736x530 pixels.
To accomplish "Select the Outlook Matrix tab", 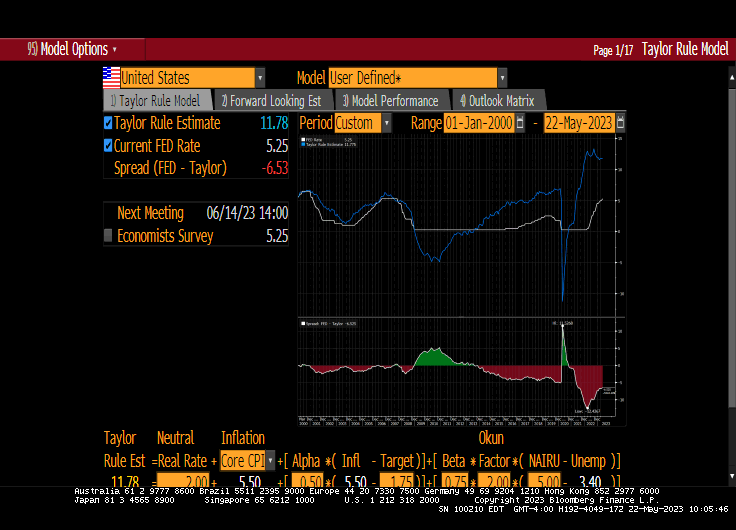I will click(497, 100).
